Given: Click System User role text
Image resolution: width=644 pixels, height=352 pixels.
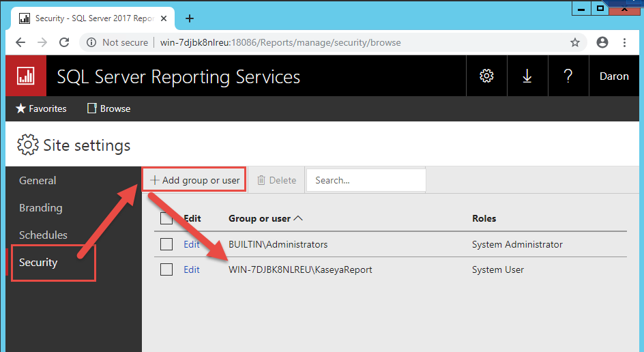Looking at the screenshot, I should point(498,270).
